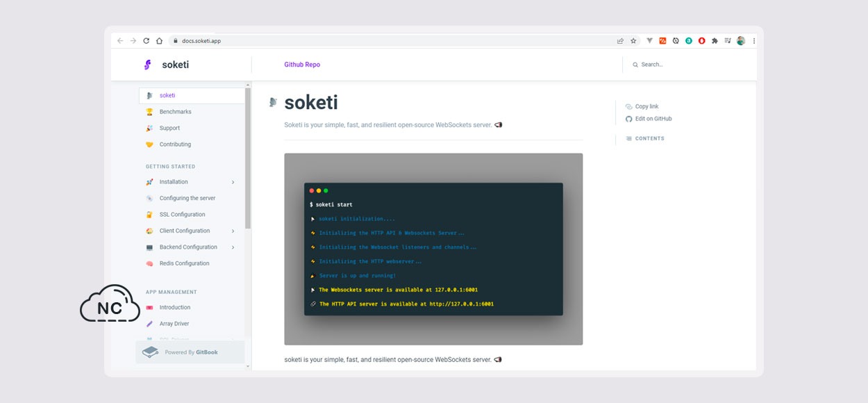The height and width of the screenshot is (403, 868).
Task: Click the brain icon beside Redis Configuration
Action: 149,263
